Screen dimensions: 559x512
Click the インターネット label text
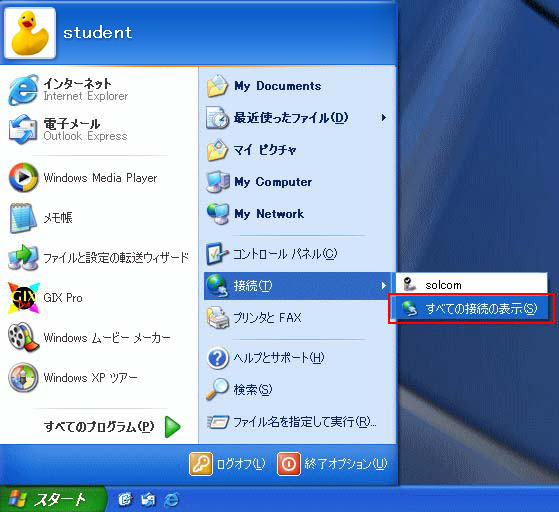pyautogui.click(x=77, y=84)
